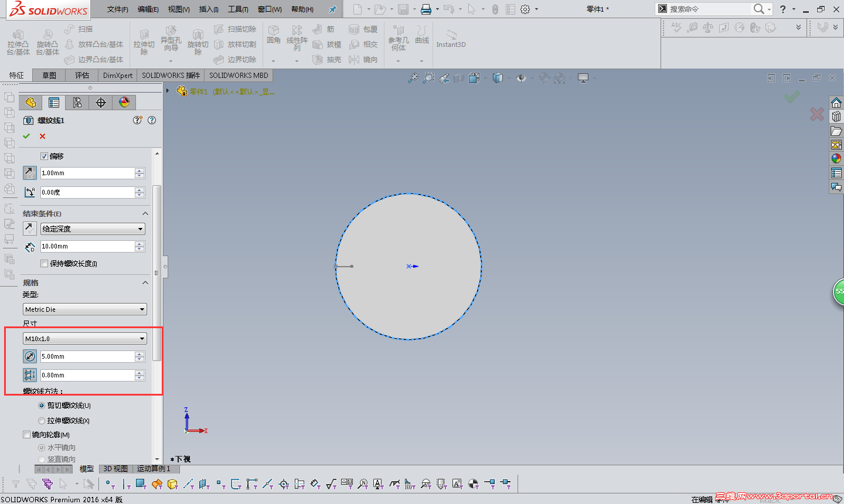844x504 pixels.
Task: Switch to the 评估 tab
Action: coord(82,76)
